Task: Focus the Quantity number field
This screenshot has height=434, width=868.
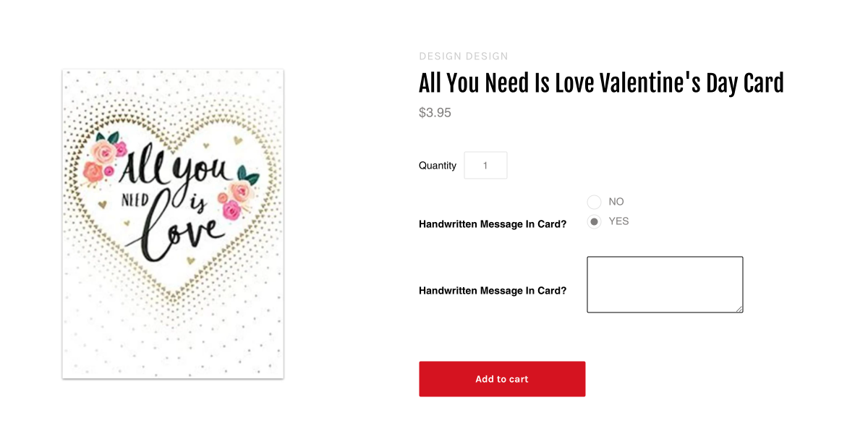Action: click(x=485, y=166)
